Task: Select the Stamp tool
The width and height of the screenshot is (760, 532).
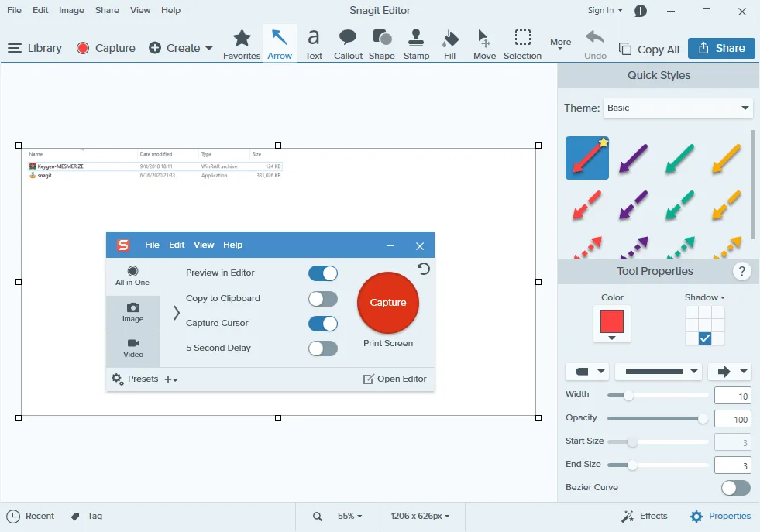Action: coord(416,44)
